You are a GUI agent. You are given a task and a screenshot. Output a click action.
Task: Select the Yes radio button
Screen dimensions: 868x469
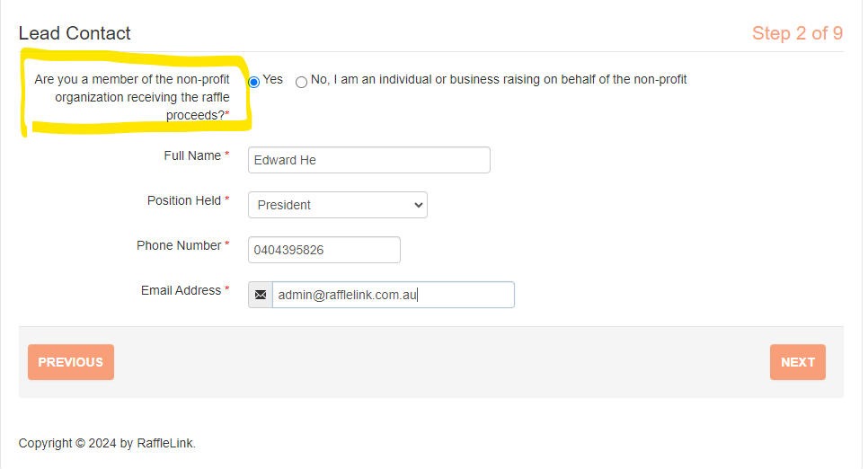[x=254, y=82]
